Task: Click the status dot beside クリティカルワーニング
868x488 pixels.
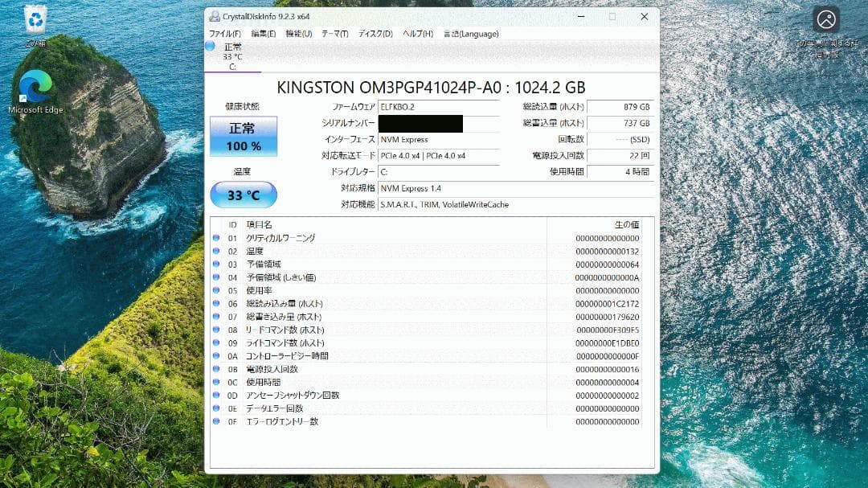Action: [216, 238]
